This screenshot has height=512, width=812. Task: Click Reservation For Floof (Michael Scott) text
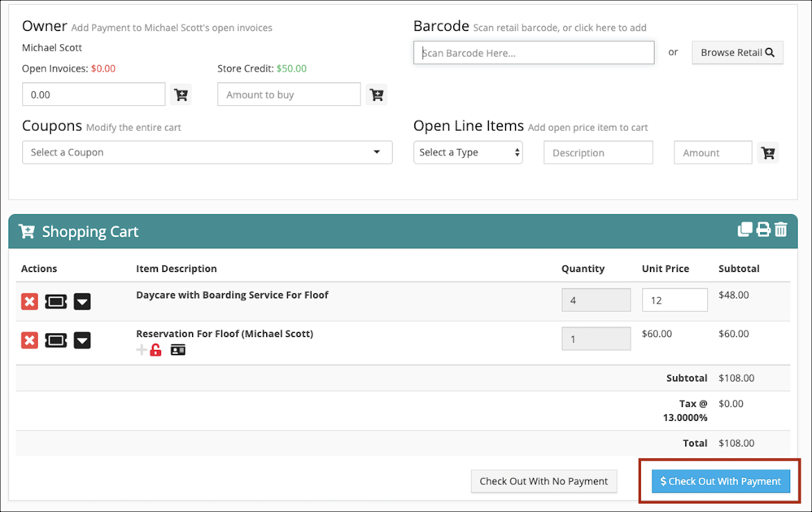click(225, 334)
